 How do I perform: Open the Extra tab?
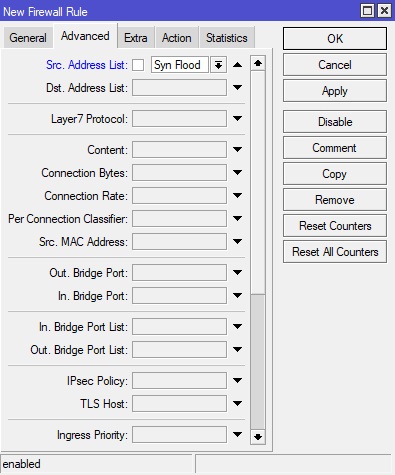(136, 38)
